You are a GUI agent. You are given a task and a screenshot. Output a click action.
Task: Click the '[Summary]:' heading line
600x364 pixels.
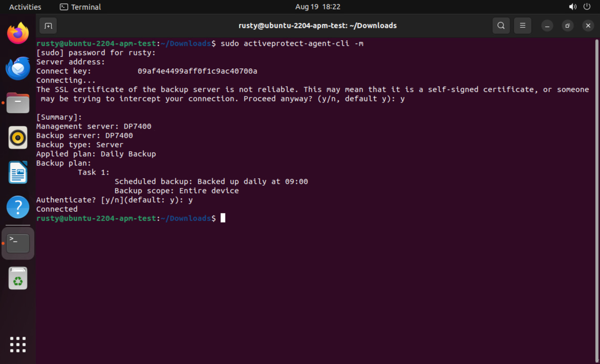tap(59, 117)
